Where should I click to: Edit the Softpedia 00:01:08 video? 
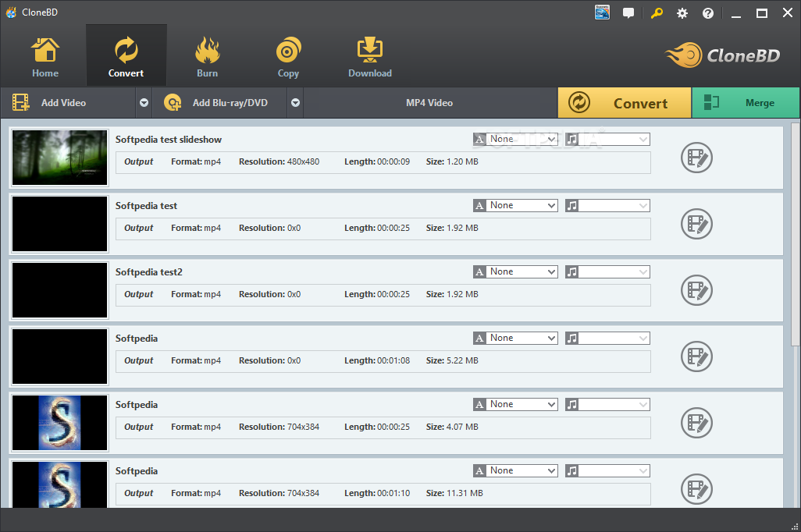tap(696, 356)
